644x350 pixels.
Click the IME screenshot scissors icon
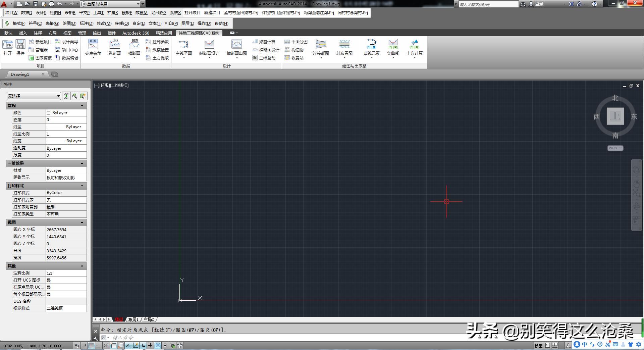click(608, 344)
